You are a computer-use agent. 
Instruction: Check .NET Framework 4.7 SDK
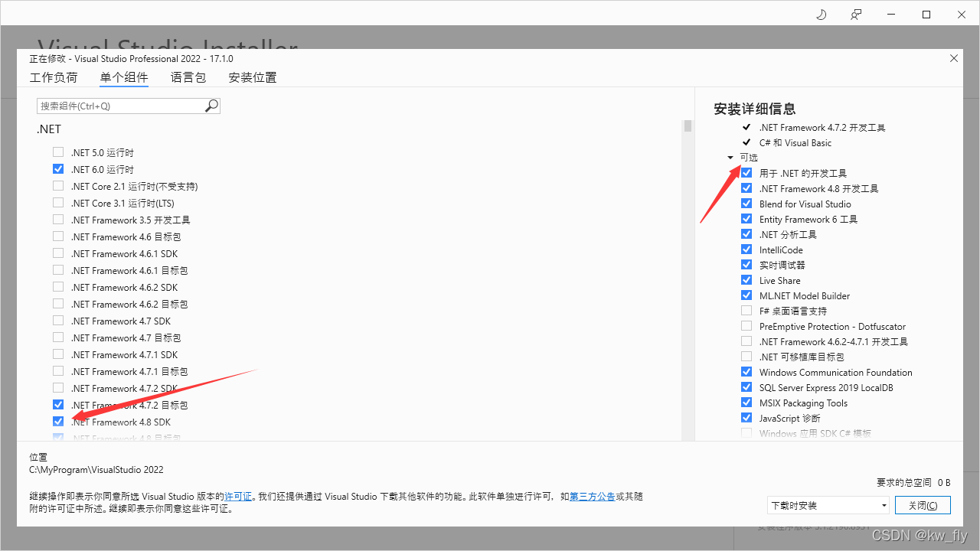pyautogui.click(x=58, y=321)
